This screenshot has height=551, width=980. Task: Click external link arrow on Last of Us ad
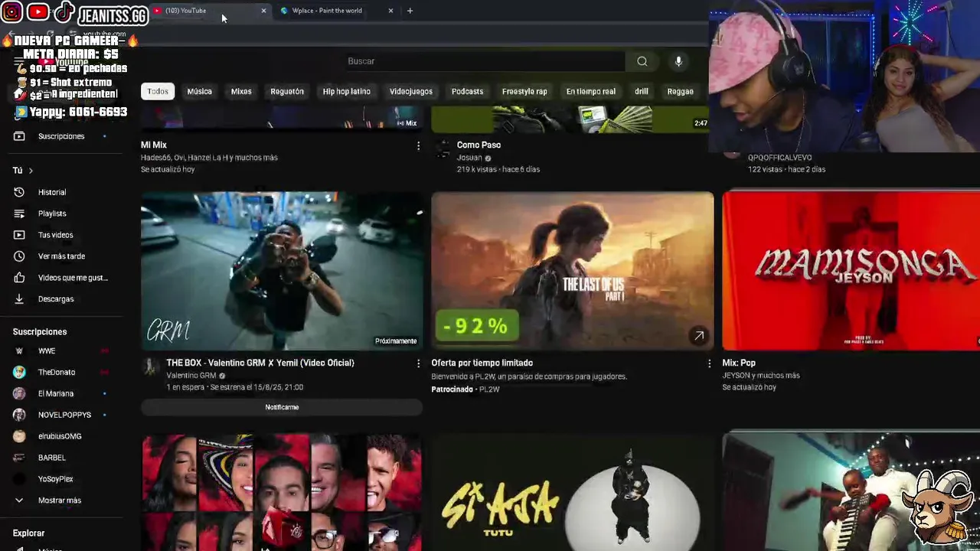click(698, 335)
